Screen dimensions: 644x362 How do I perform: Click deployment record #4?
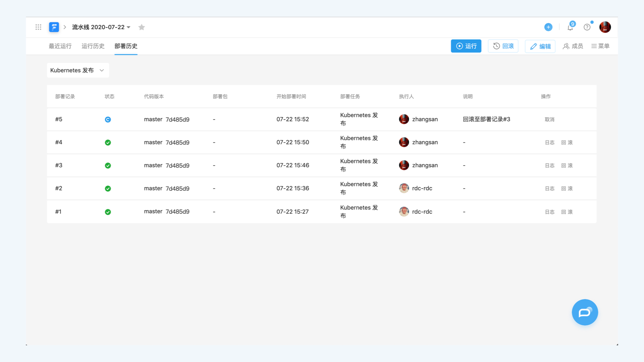59,142
